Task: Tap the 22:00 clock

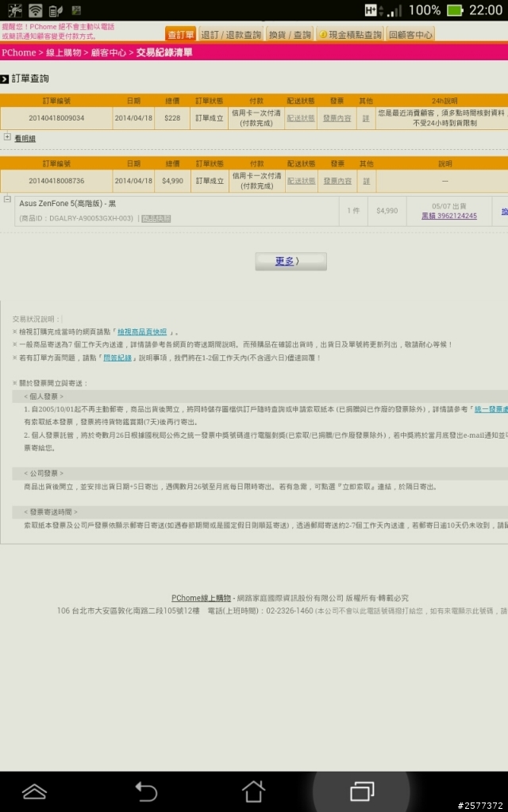Action: (486, 10)
